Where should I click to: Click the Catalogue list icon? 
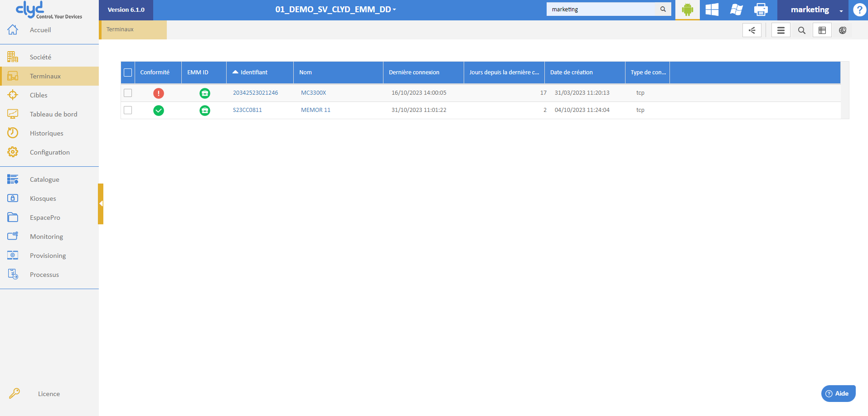click(x=13, y=179)
